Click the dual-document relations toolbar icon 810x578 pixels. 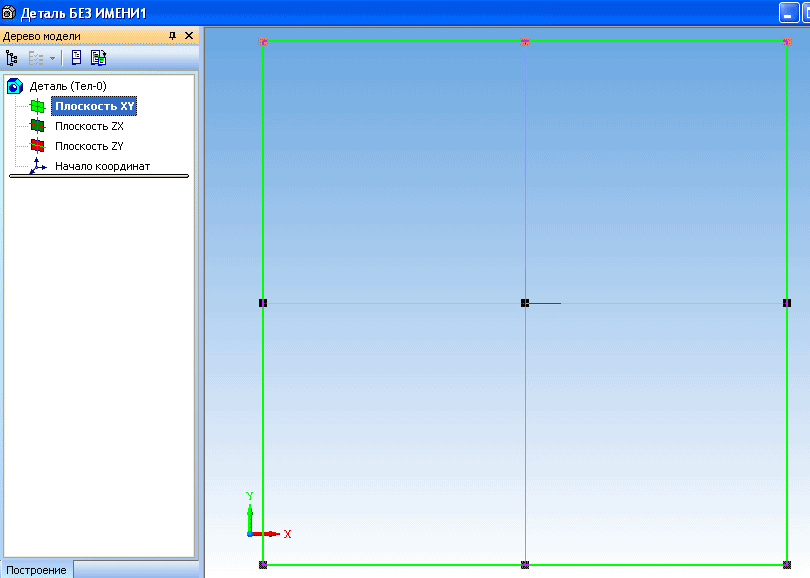click(x=98, y=57)
